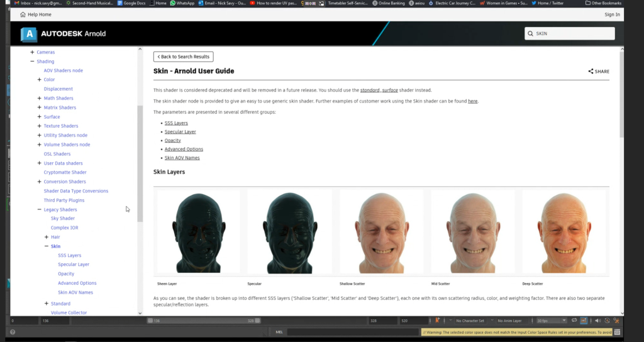Open the Home / Twitter bookmark
This screenshot has height=342, width=644.
[548, 3]
